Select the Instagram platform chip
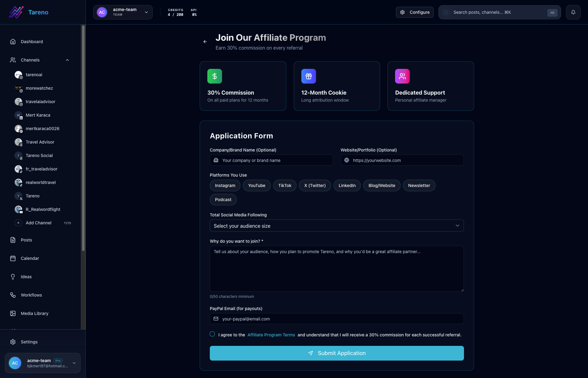This screenshot has width=588, height=378. point(225,185)
